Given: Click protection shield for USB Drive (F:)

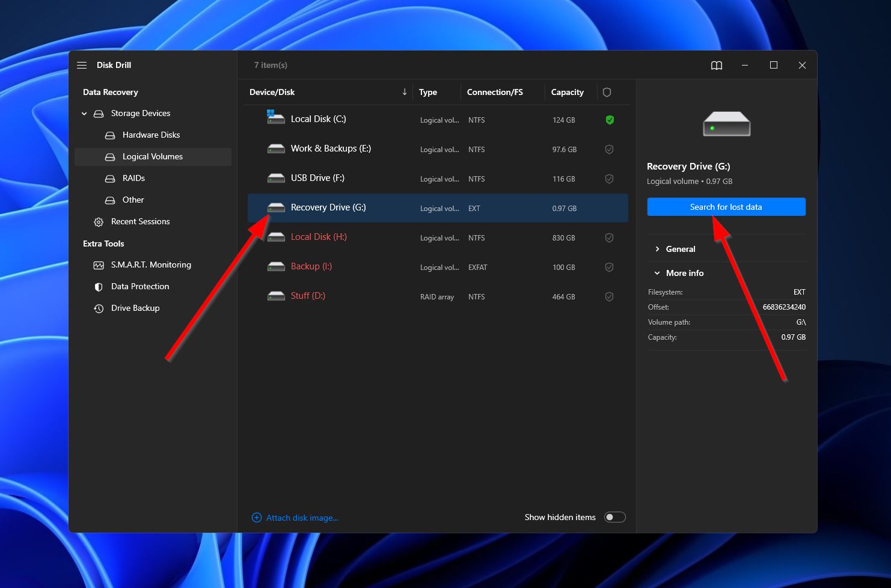Looking at the screenshot, I should point(609,179).
